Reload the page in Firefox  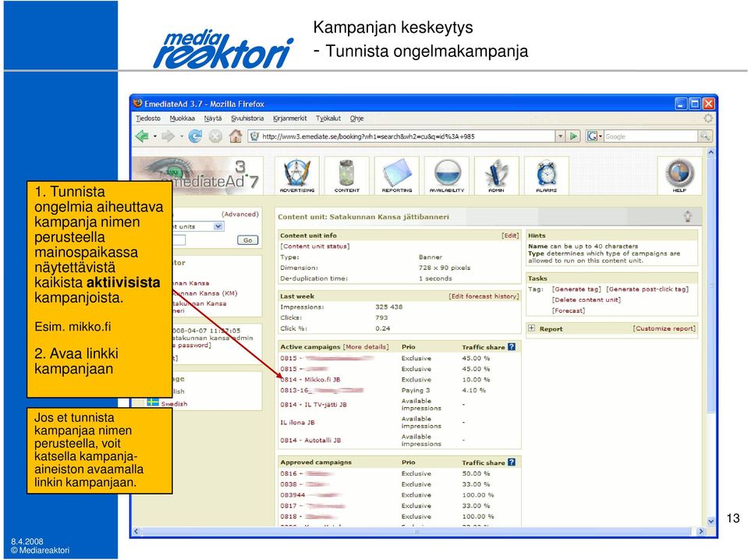[195, 136]
